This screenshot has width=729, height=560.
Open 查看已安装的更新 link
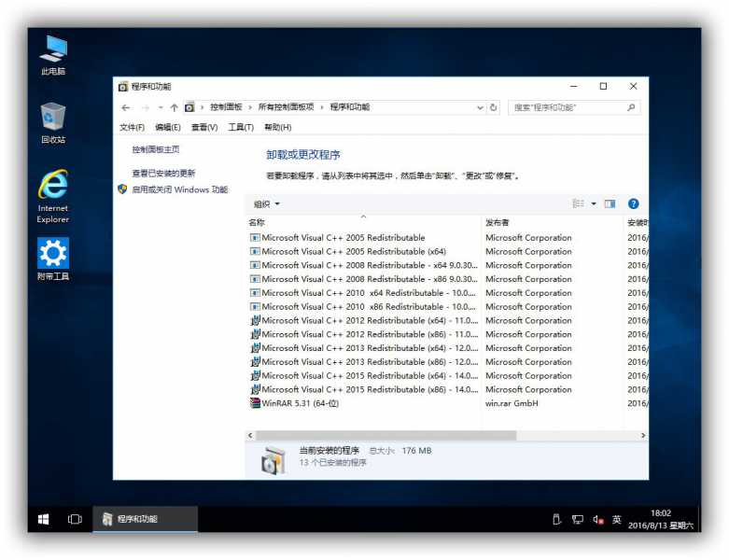tap(163, 174)
